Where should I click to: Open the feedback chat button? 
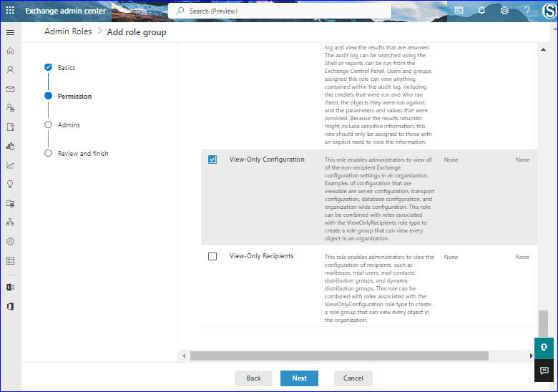coord(544,371)
